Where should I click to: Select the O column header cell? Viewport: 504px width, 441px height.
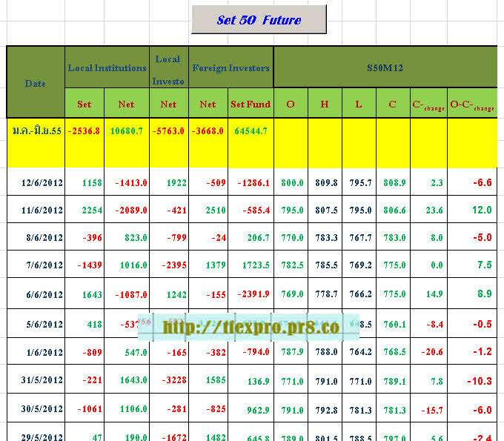click(x=291, y=105)
